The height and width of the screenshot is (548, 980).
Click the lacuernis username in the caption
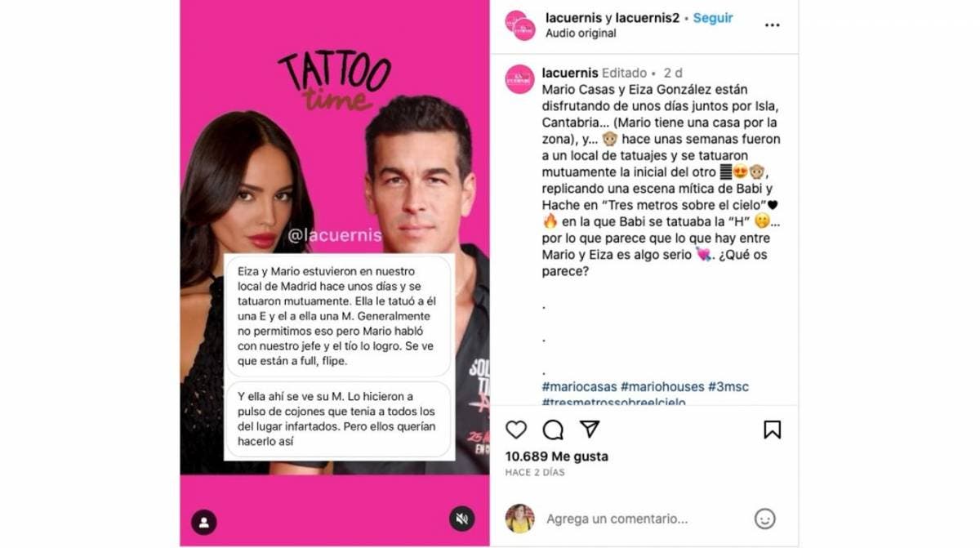570,73
